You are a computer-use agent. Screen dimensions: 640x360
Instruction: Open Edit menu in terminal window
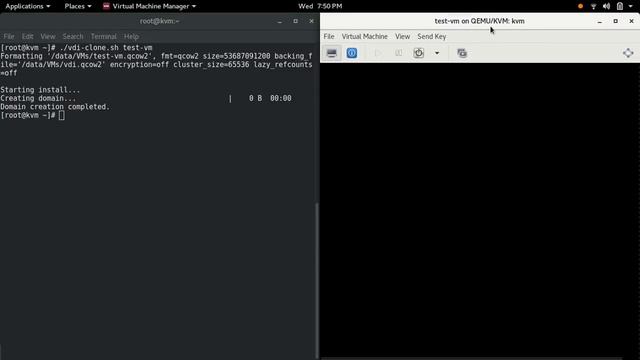(27, 36)
